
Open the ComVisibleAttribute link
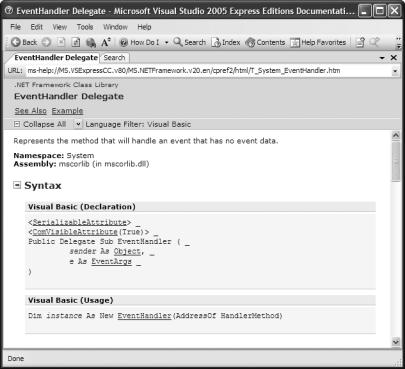tap(75, 232)
